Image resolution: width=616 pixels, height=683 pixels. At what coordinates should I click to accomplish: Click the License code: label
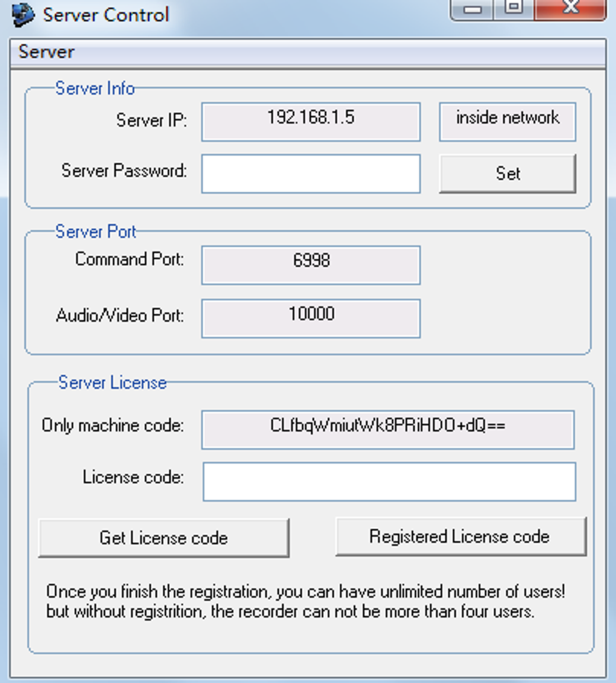point(133,477)
